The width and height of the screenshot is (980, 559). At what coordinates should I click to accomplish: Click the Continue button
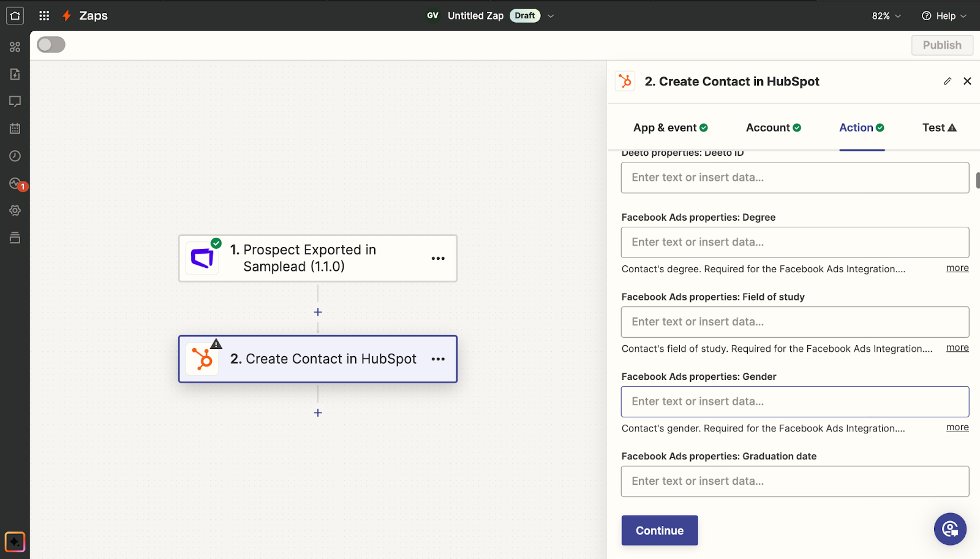pos(660,530)
